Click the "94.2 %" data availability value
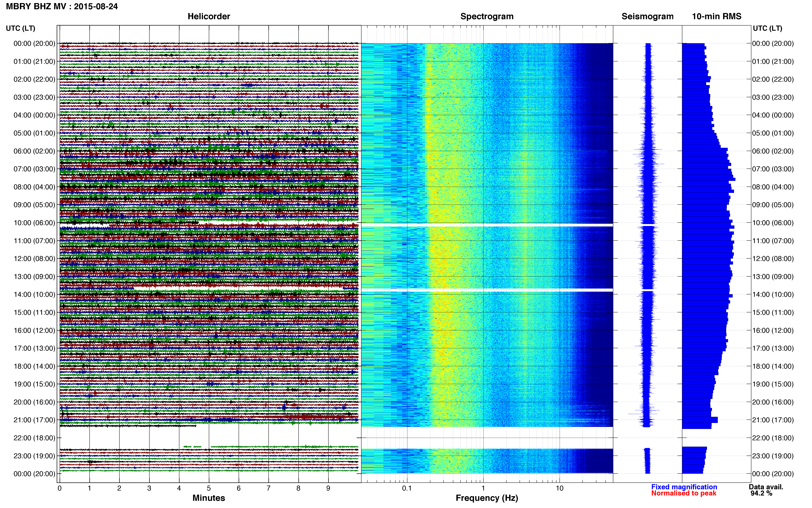Viewport: 812px width, 508px height. point(761,493)
